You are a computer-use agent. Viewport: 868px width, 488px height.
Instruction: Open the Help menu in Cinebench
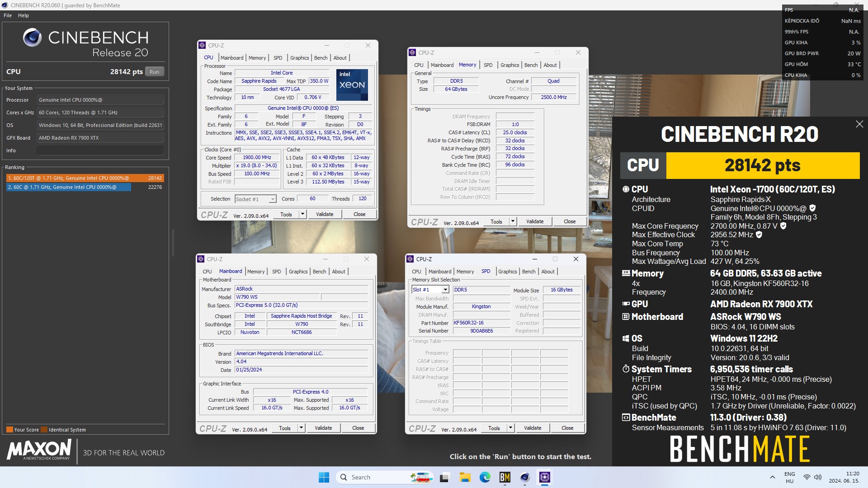tap(24, 15)
